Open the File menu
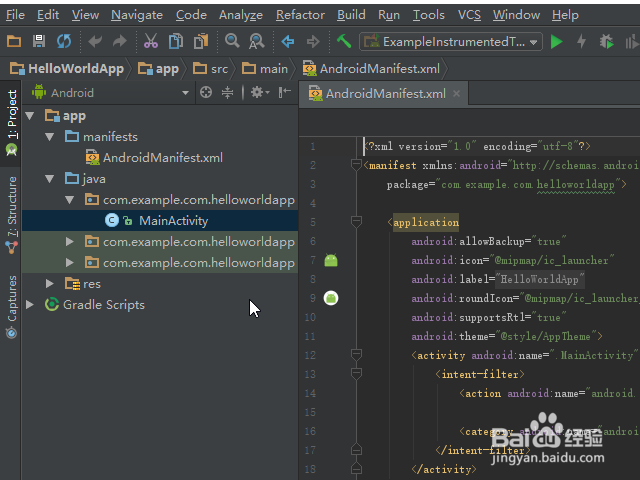 (x=16, y=15)
